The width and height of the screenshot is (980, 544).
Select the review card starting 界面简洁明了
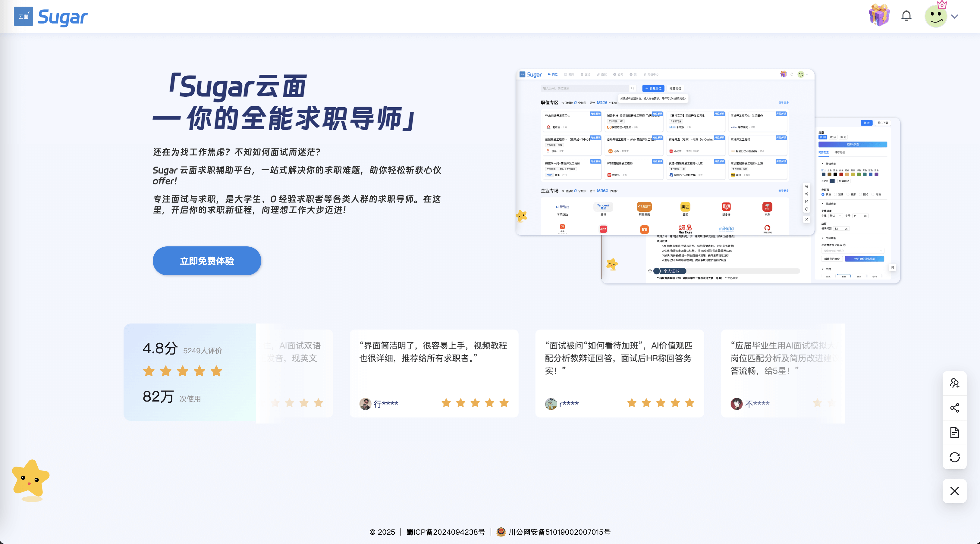pos(434,373)
